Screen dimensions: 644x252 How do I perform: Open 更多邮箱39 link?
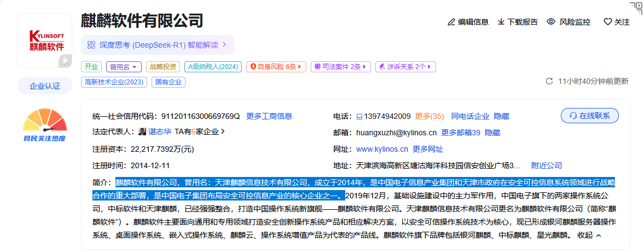click(460, 133)
